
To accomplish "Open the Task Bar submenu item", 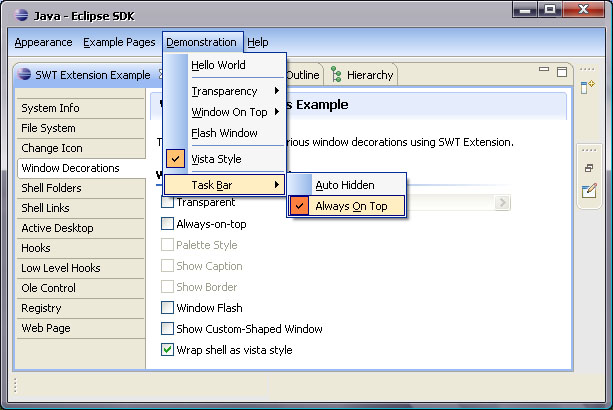I will point(224,185).
